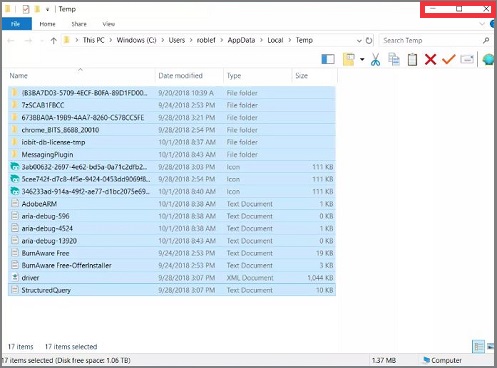Open Customize Quick Access Toolbar dropdown
This screenshot has width=497, height=368.
click(x=47, y=10)
